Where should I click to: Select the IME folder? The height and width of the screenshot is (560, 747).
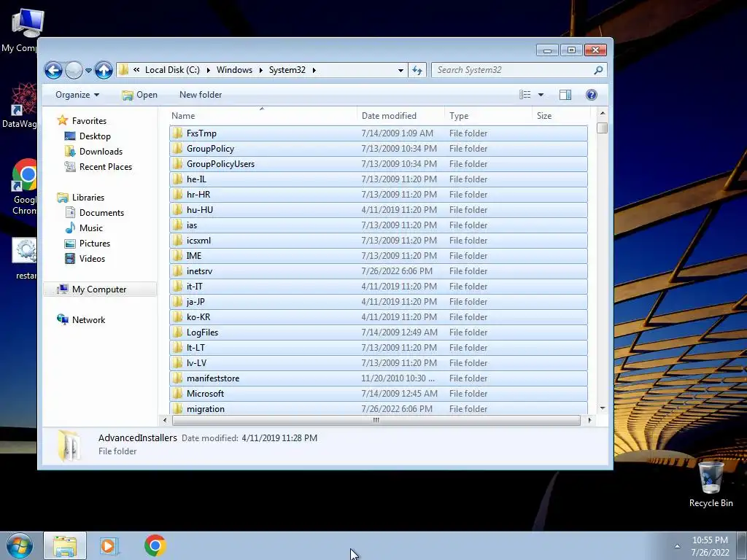(x=379, y=256)
